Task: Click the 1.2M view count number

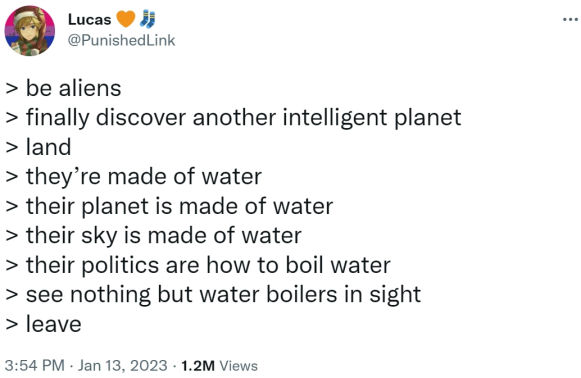Action: [x=198, y=365]
